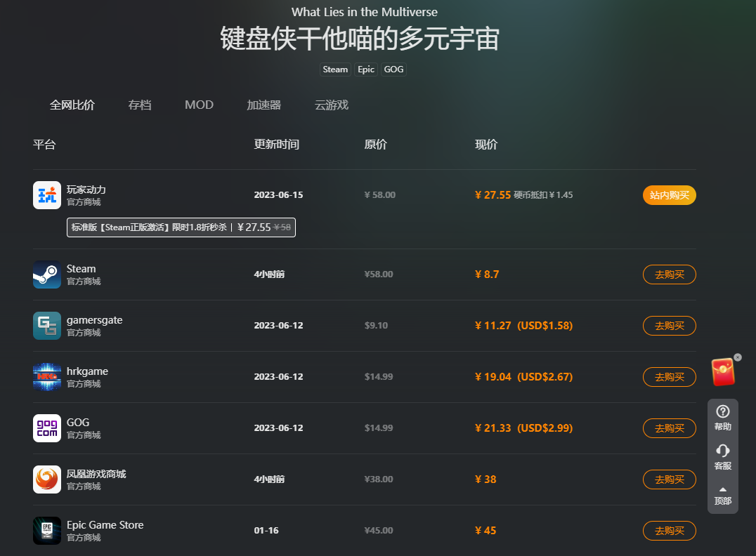Click the 硬币抵扣 ¥1.45 note
The height and width of the screenshot is (556, 756).
tap(543, 195)
